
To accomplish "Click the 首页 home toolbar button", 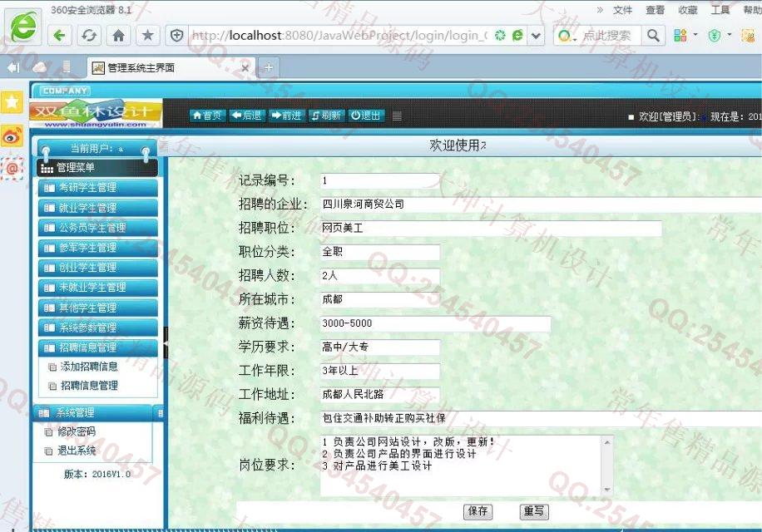I will coord(207,116).
